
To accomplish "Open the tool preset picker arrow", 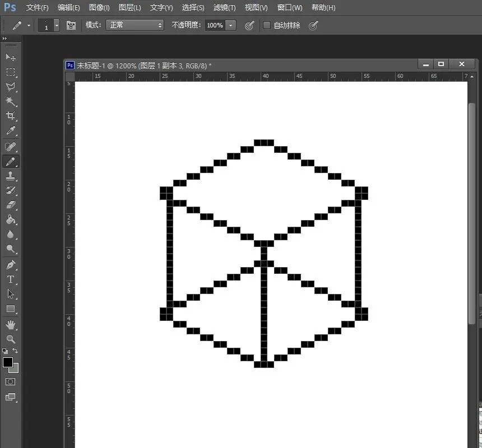I will pos(29,26).
